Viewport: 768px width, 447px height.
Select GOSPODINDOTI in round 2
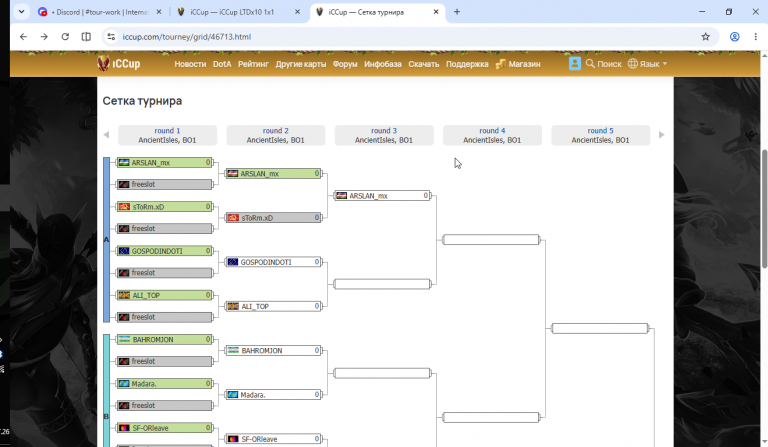273,262
